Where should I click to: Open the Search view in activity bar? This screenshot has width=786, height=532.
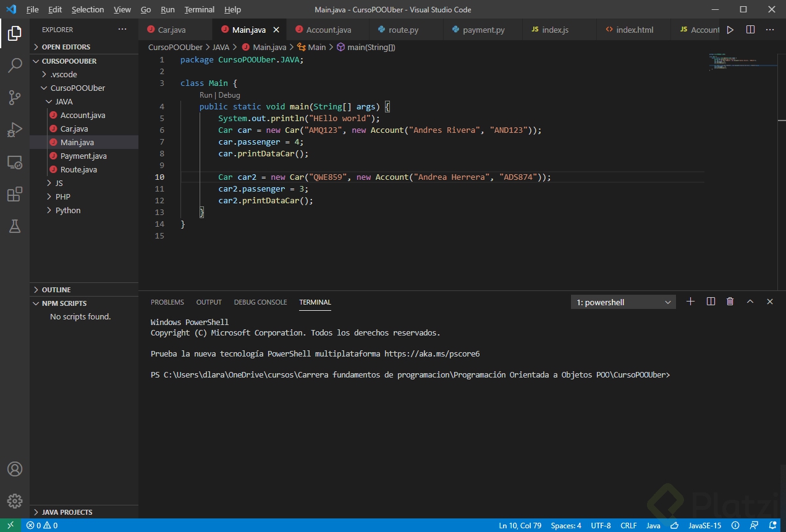coord(15,65)
